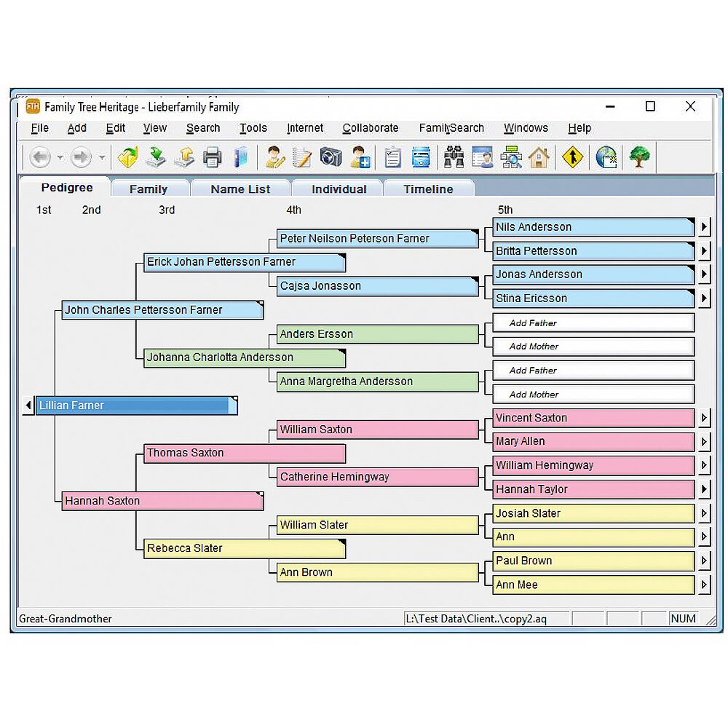
Task: Click the Print icon
Action: pyautogui.click(x=212, y=157)
